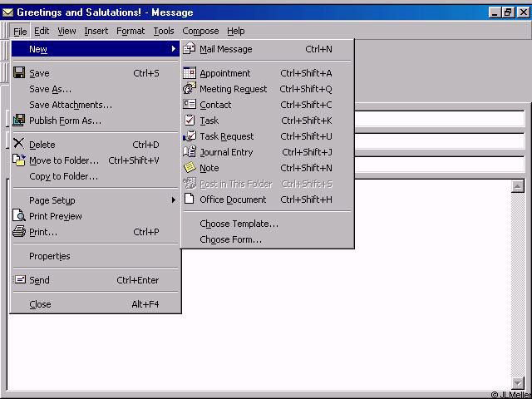
Task: Open the Tools menu
Action: pos(164,31)
